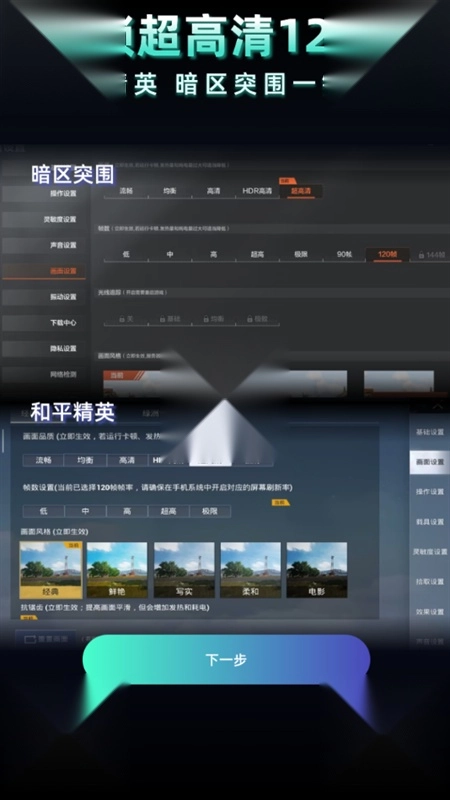Open 拾取设置 tab in right sidebar
The image size is (450, 800).
(430, 582)
